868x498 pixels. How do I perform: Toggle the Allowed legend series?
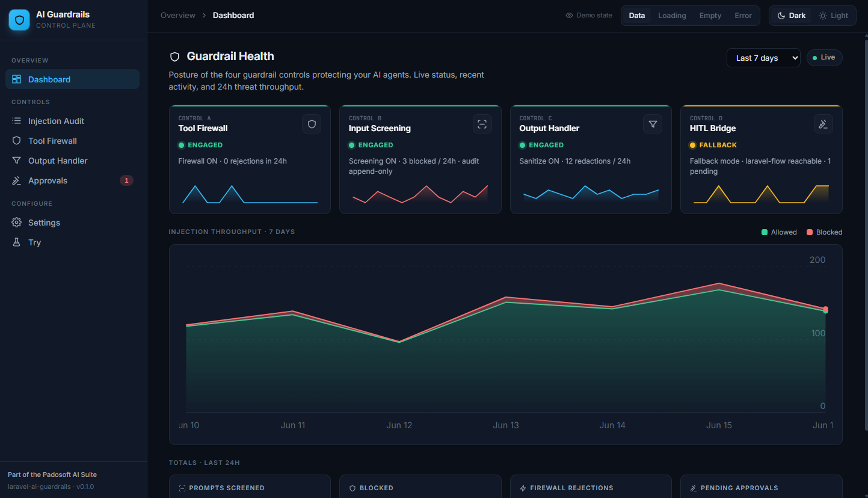779,232
